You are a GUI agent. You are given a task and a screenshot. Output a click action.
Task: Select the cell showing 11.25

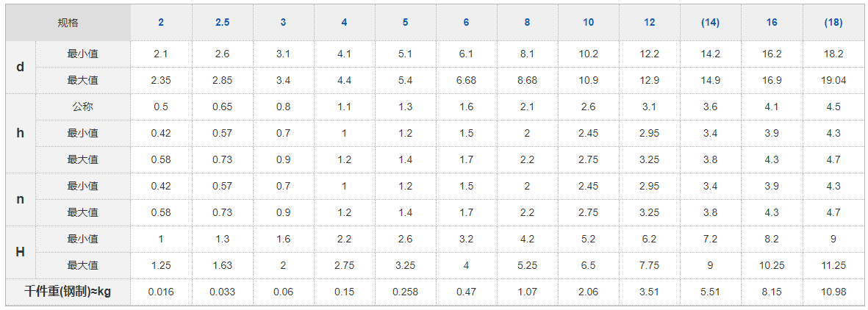(833, 265)
